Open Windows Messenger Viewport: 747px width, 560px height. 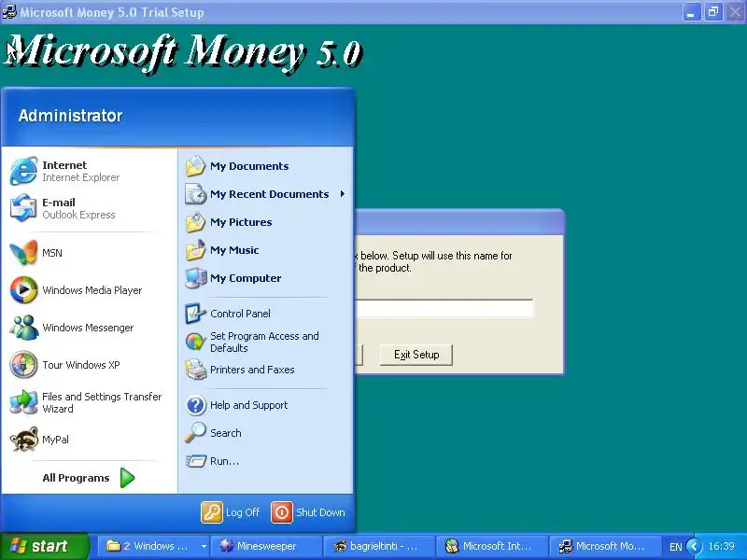tap(89, 328)
